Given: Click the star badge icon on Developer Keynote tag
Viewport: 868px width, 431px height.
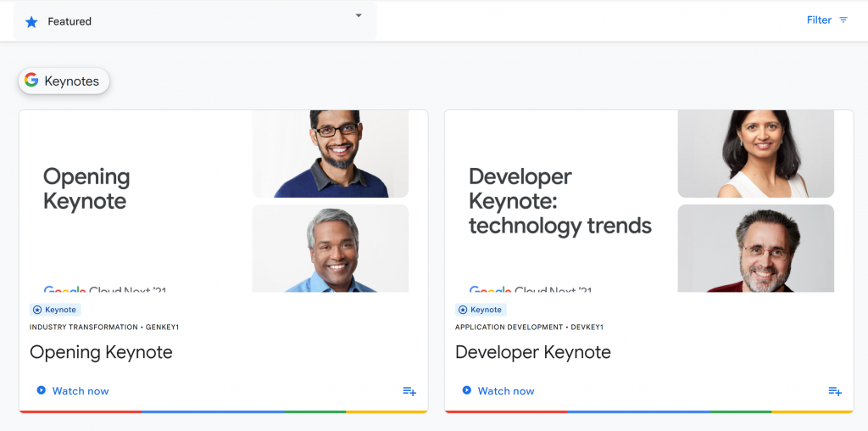Looking at the screenshot, I should point(463,310).
